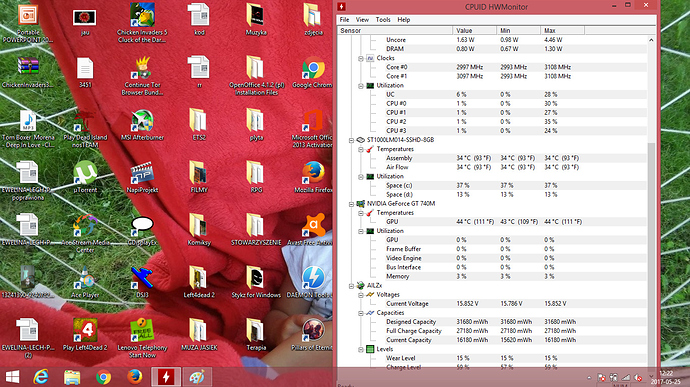This screenshot has height=387, width=690.
Task: Collapse the AILZx battery node
Action: 351,286
